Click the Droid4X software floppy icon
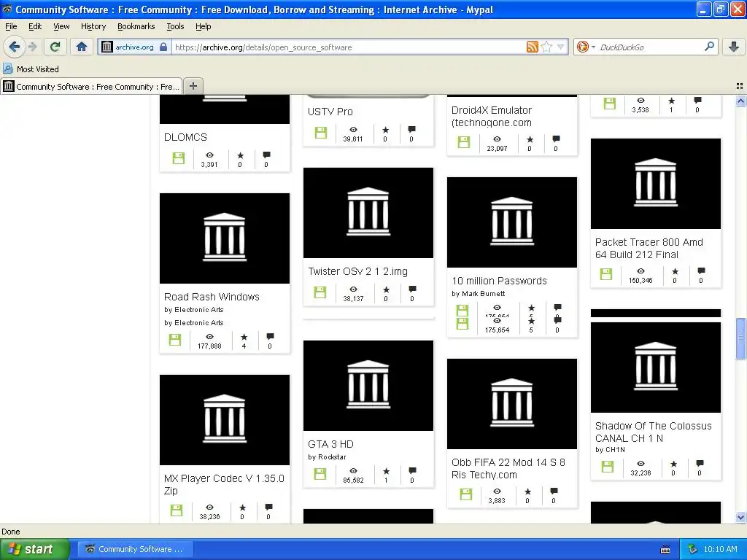The width and height of the screenshot is (747, 560). [463, 142]
